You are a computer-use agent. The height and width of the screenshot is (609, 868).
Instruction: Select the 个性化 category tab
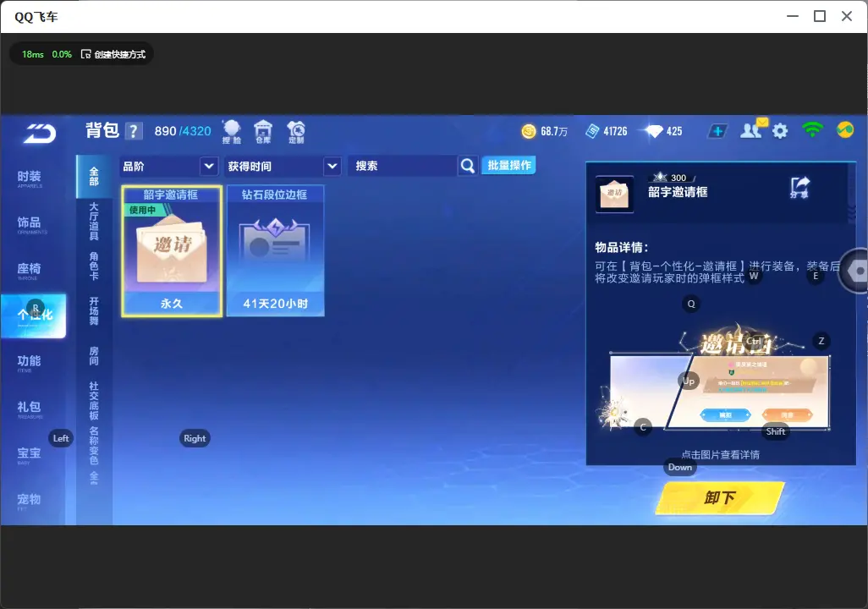click(x=33, y=316)
